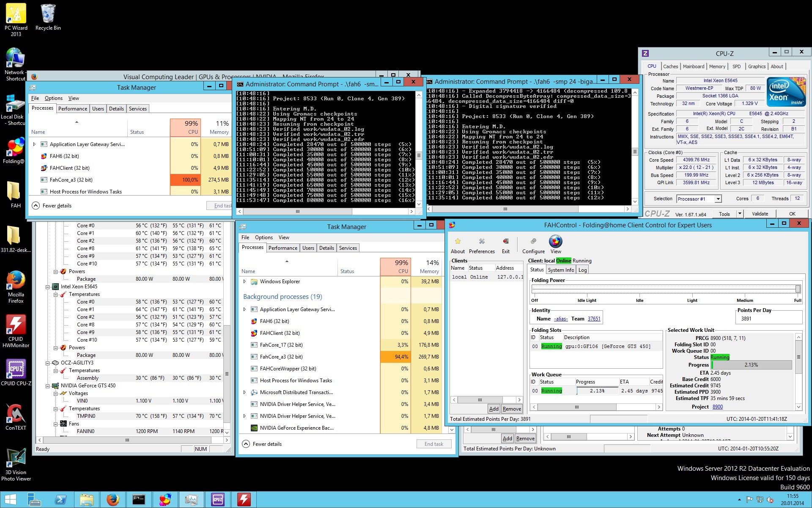The width and height of the screenshot is (812, 508).
Task: Open PowerShell from the taskbar
Action: coord(60,500)
